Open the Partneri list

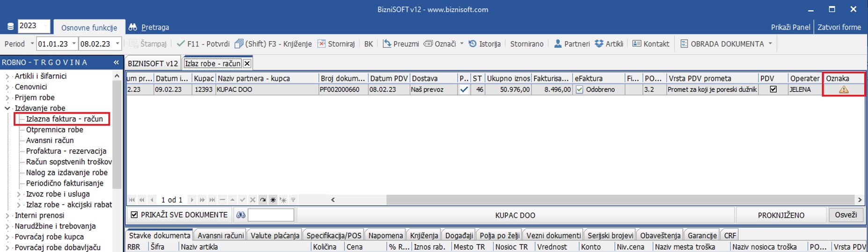tap(572, 43)
